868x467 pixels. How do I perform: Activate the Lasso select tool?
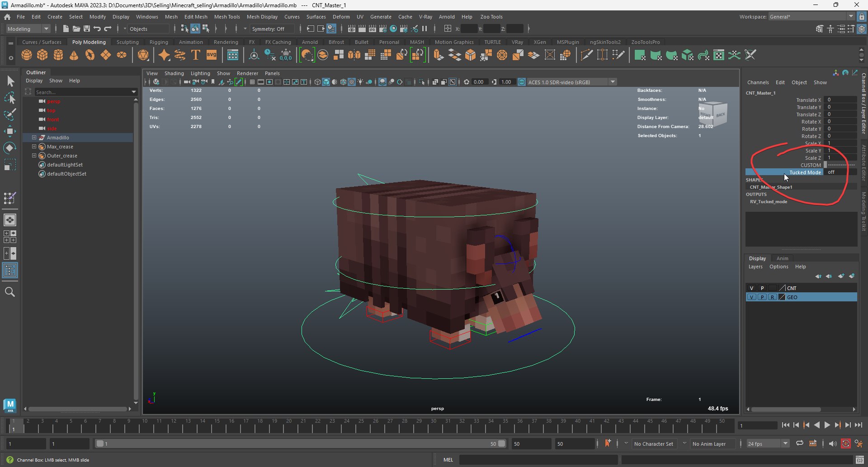(10, 98)
